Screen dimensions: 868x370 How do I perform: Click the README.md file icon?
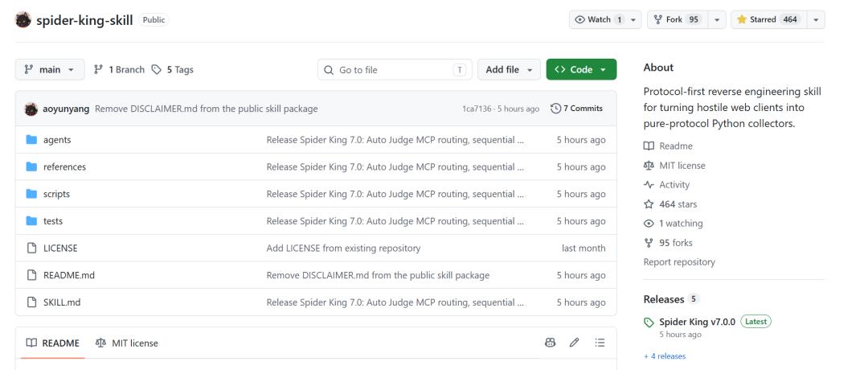31,275
